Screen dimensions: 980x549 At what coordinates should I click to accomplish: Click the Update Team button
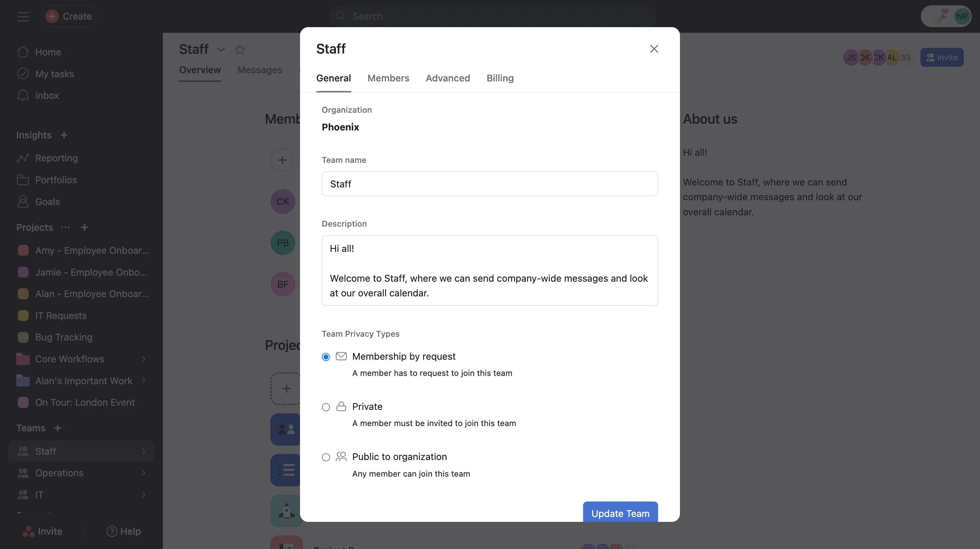(620, 512)
